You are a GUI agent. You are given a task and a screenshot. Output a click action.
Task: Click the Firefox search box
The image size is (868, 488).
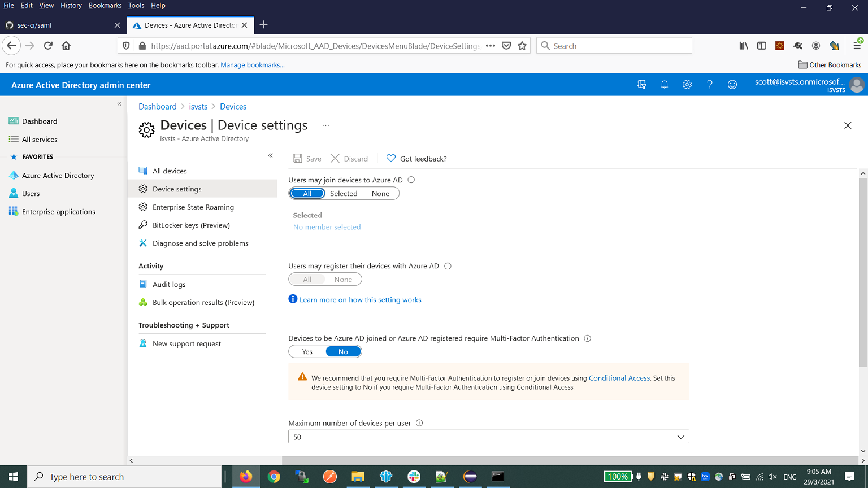tap(614, 46)
